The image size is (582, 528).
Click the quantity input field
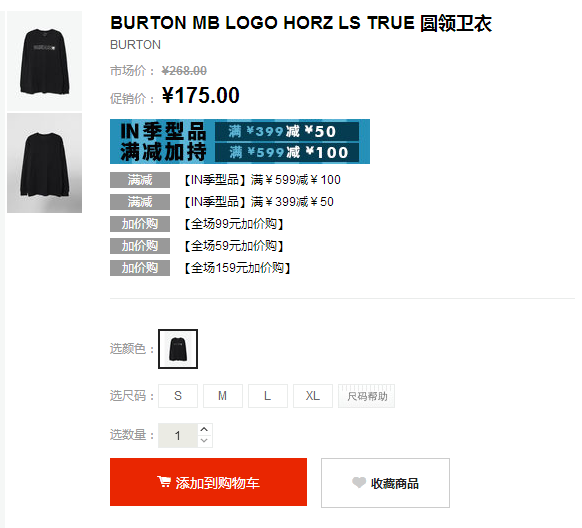pos(178,435)
